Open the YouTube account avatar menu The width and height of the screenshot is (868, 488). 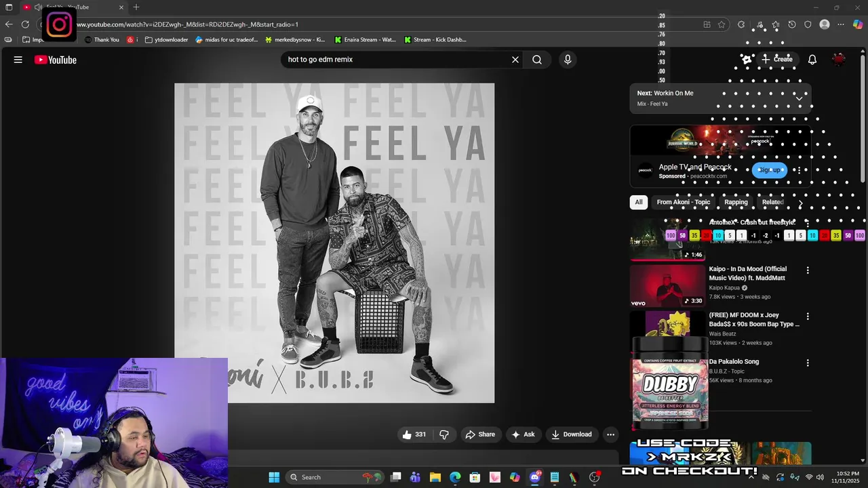tap(840, 60)
